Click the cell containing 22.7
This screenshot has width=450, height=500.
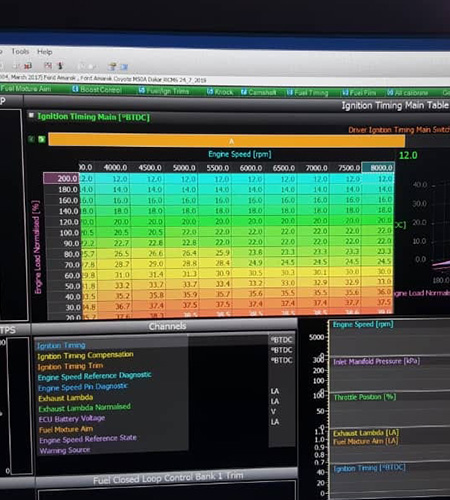114,243
